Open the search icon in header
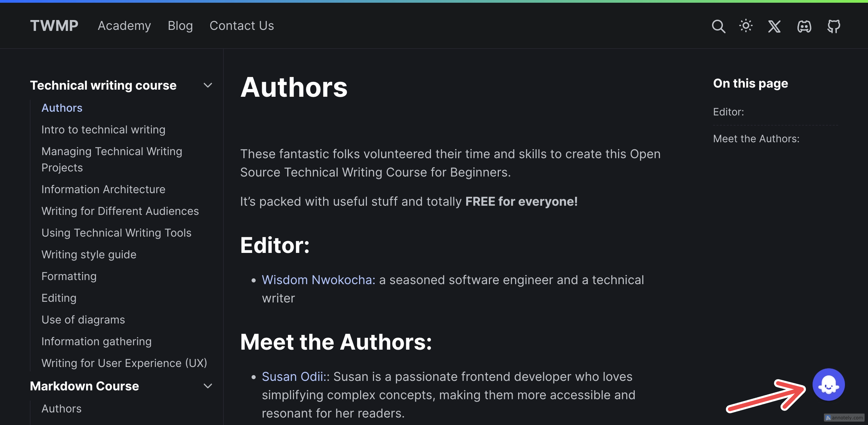 click(718, 26)
